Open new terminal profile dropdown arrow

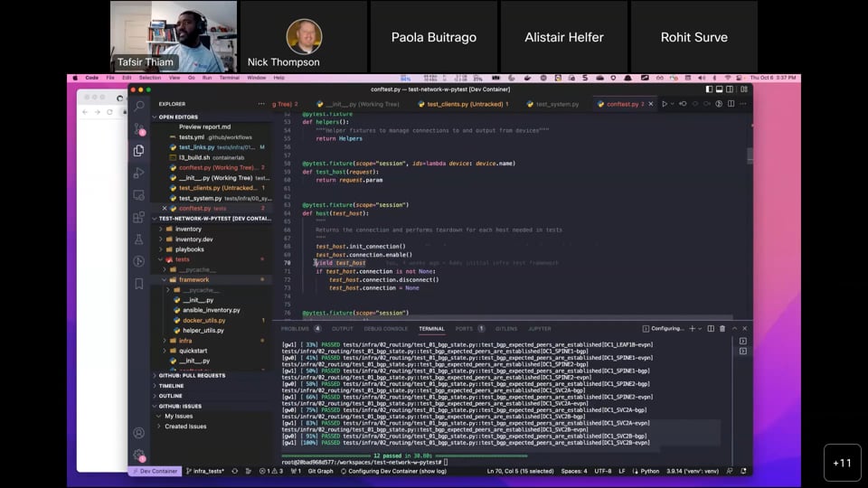[700, 329]
